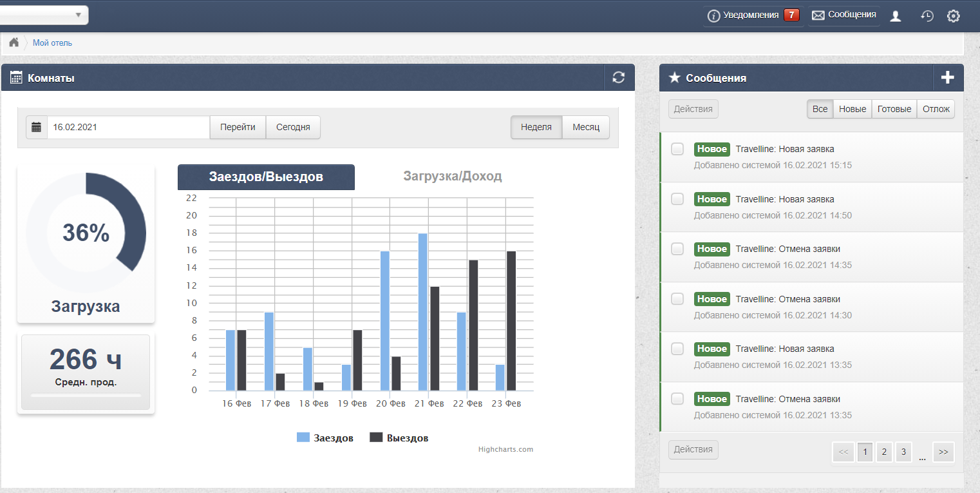The height and width of the screenshot is (493, 980).
Task: Filter messages by Готовые
Action: (894, 109)
